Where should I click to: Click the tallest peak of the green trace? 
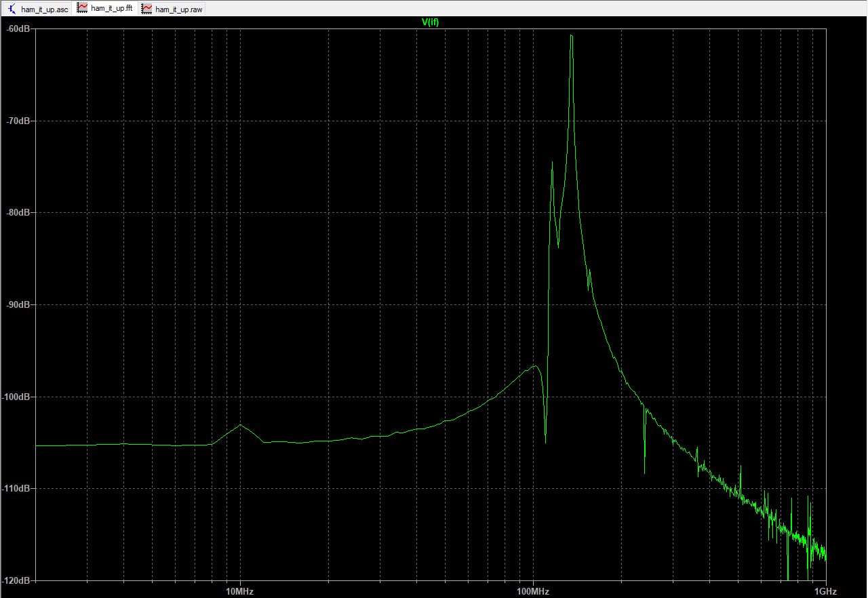coord(572,36)
